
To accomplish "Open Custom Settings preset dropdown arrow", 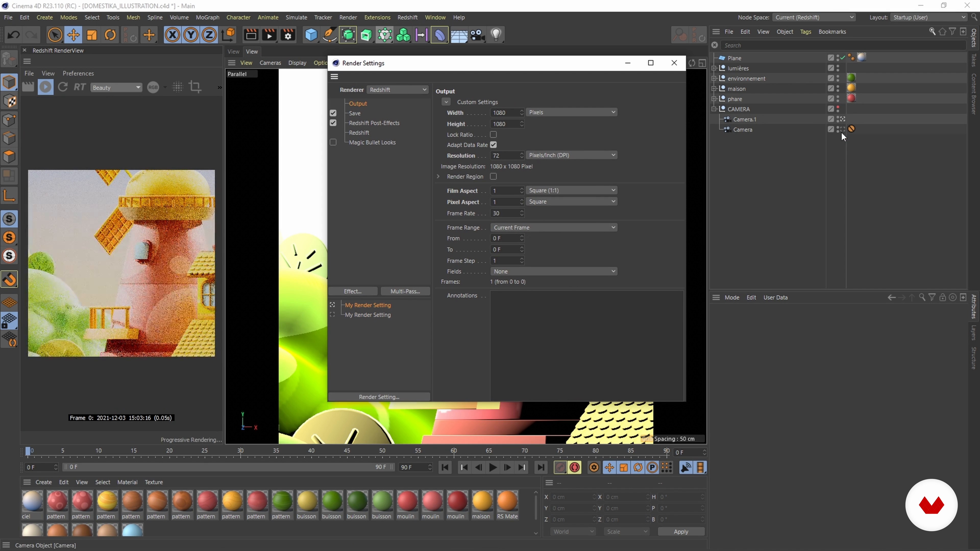I will coord(446,102).
